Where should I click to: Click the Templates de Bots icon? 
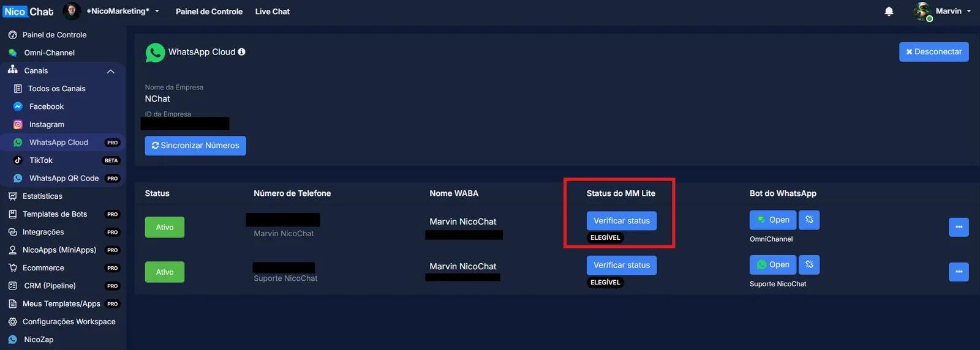[x=12, y=214]
